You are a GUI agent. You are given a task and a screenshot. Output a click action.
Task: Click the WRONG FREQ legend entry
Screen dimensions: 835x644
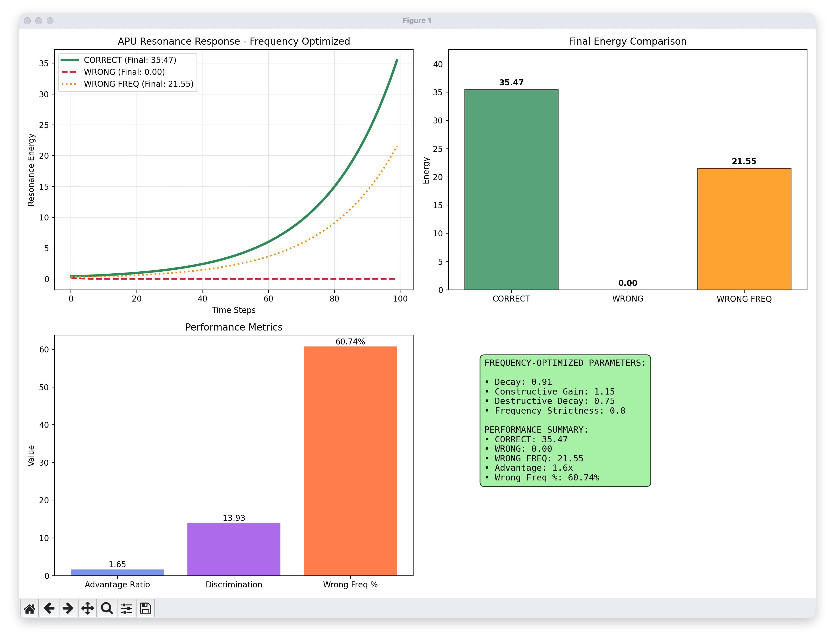point(139,84)
